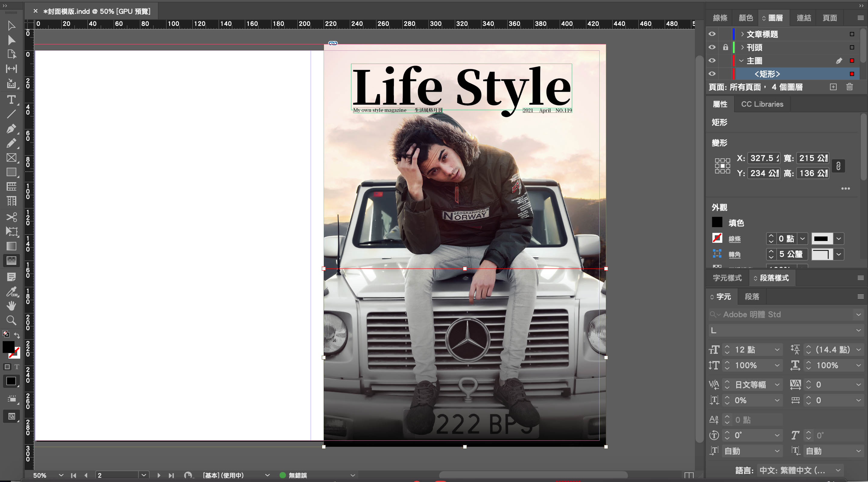
Task: Expand the 文章標題 layer
Action: [x=742, y=34]
